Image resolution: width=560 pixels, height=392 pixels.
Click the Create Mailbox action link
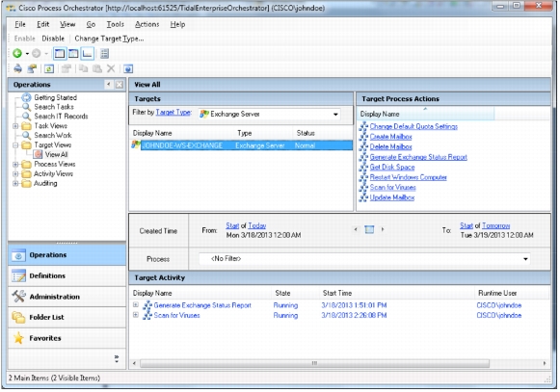coord(390,137)
